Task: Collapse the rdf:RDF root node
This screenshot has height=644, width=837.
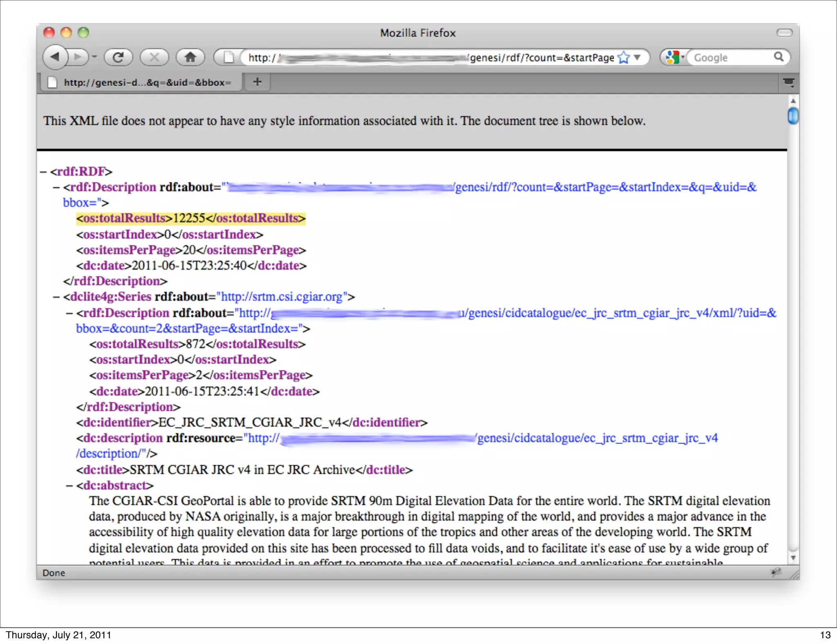Action: pos(43,172)
